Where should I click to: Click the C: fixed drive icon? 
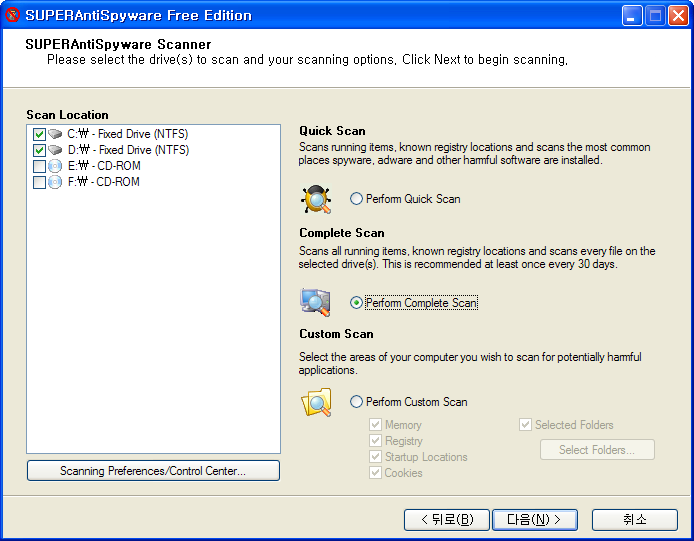tap(55, 133)
